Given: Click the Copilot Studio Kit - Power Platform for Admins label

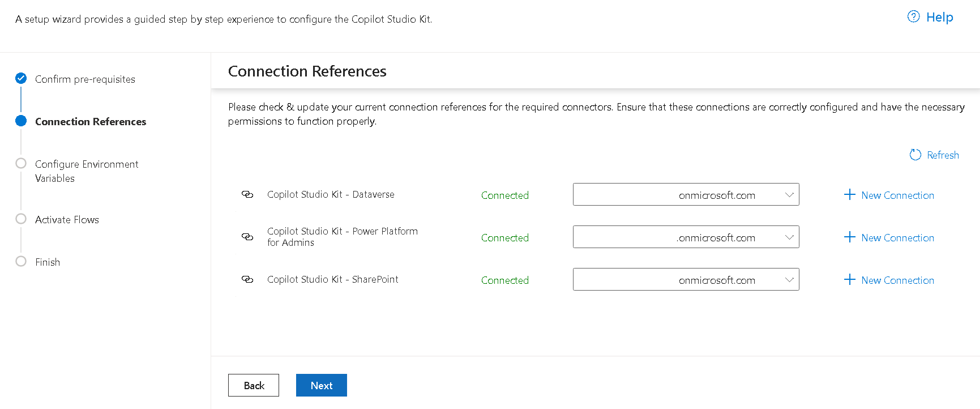Looking at the screenshot, I should 343,237.
